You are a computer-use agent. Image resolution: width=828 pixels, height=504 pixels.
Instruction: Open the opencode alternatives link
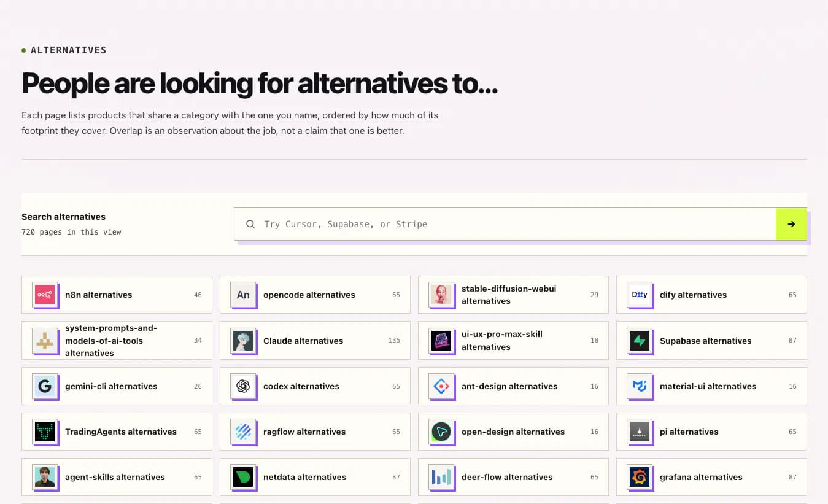tap(315, 295)
